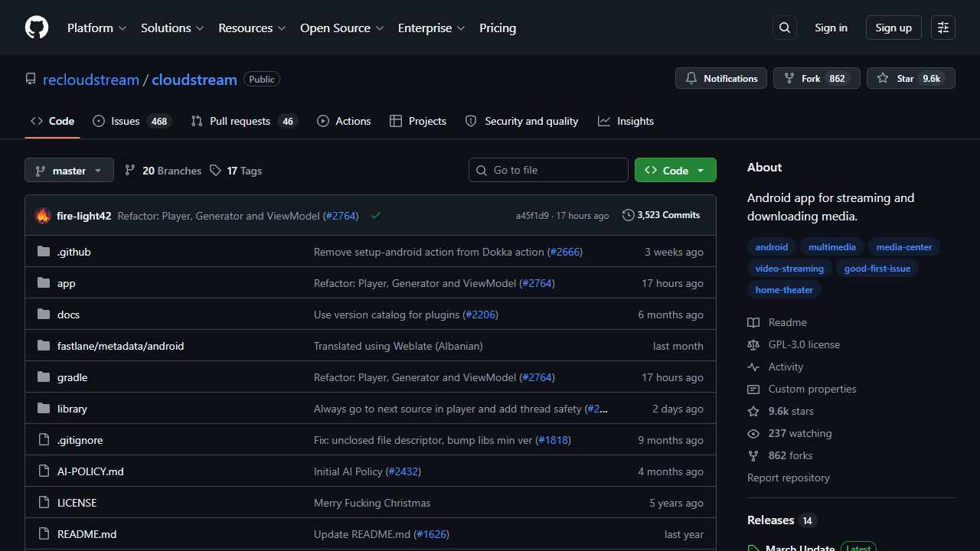This screenshot has height=551, width=980.
Task: Click the Report repository link
Action: pyautogui.click(x=789, y=478)
